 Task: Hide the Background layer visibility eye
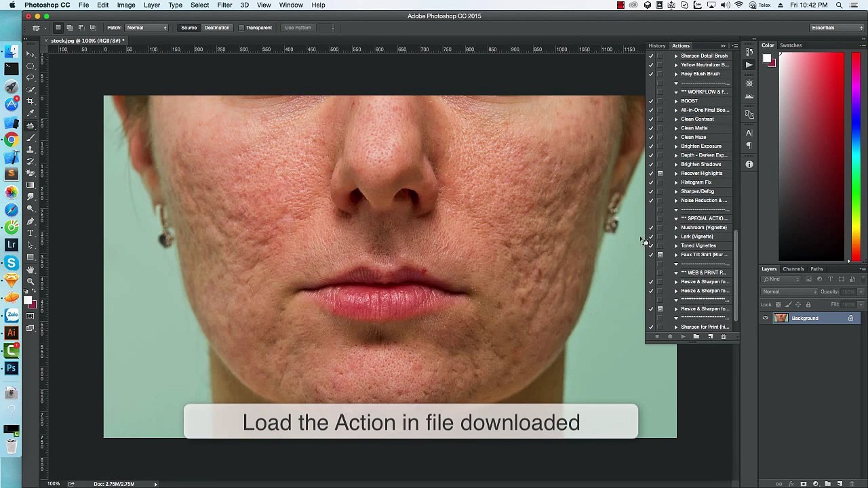click(x=766, y=319)
